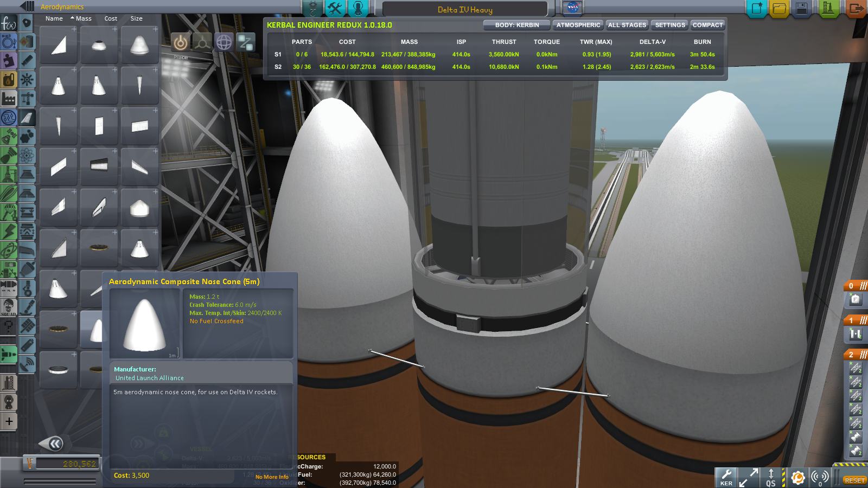The width and height of the screenshot is (868, 488).
Task: Pick the first triangular fin part
Action: click(x=59, y=45)
